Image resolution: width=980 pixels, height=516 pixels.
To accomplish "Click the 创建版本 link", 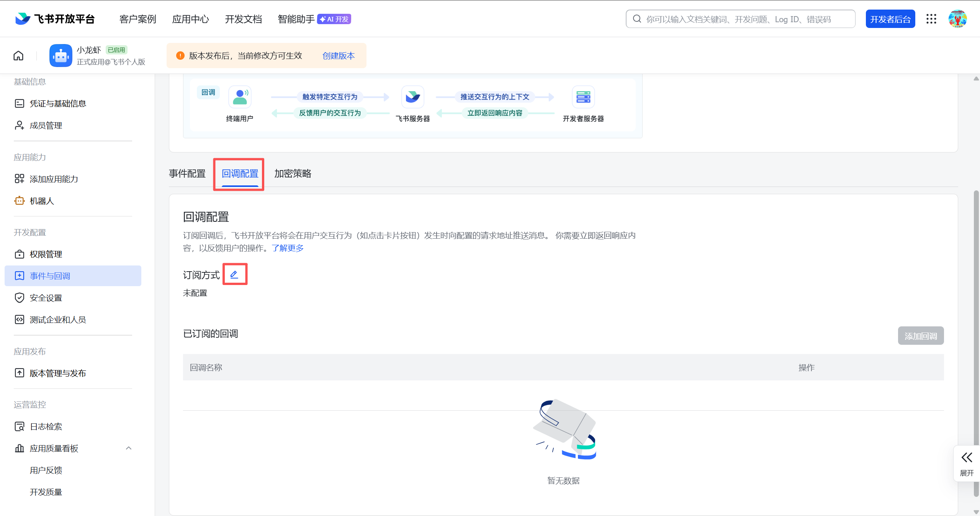I will [x=339, y=56].
